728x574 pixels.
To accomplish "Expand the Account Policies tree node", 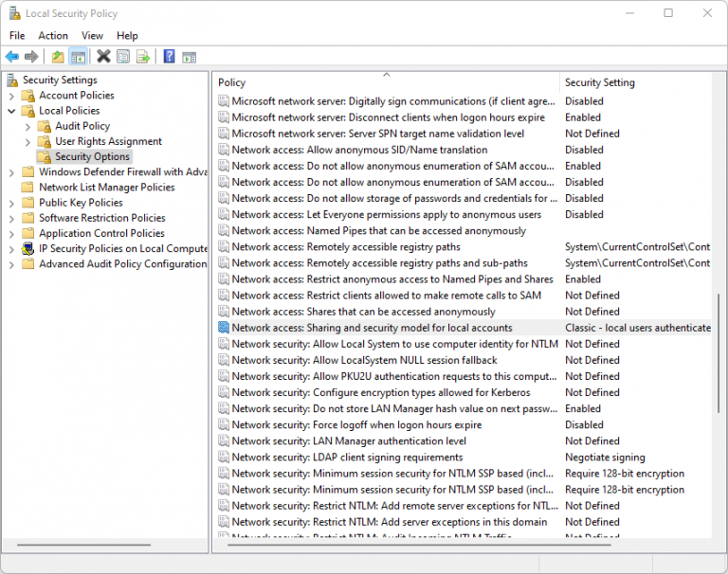I will [x=12, y=96].
